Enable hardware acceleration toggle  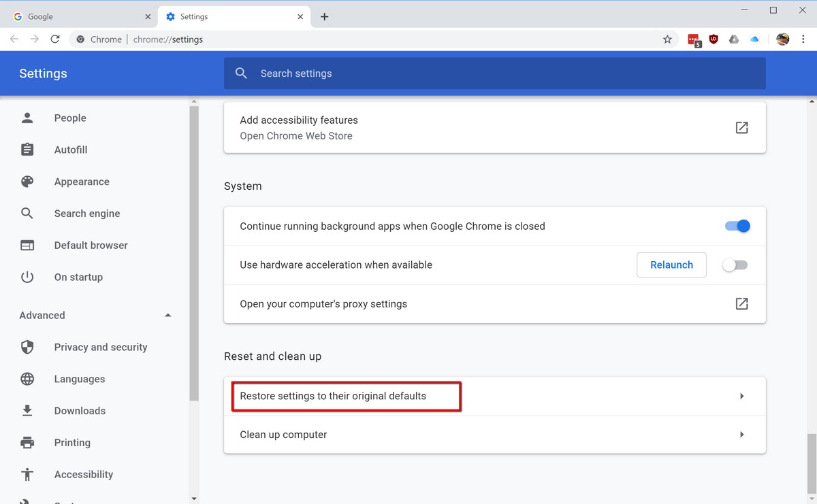click(x=735, y=265)
